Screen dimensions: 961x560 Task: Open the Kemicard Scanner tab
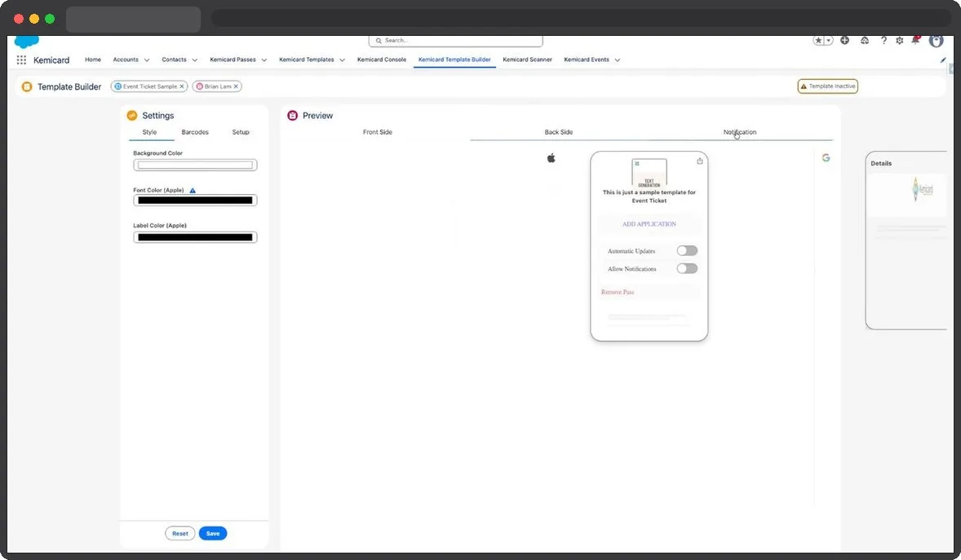pos(527,60)
